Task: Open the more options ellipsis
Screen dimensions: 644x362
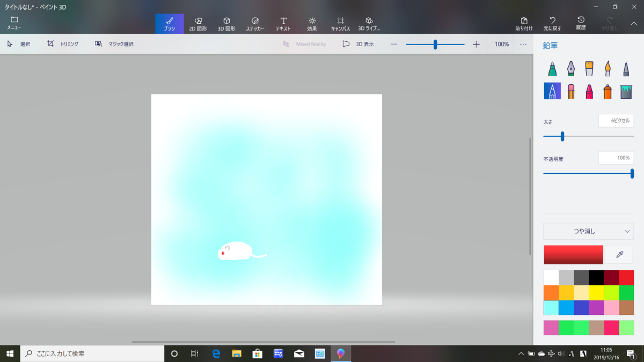Action: click(x=523, y=44)
